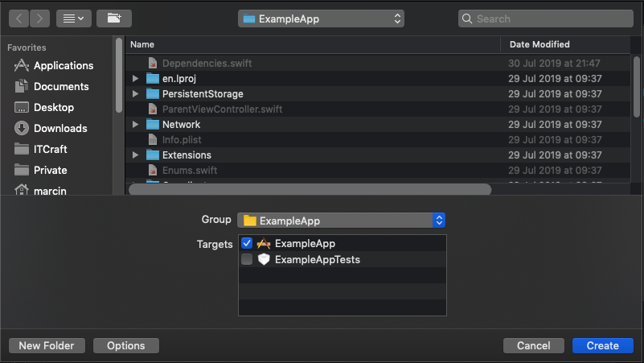Click the back navigation arrow
Viewport: 644px width, 363px height.
click(x=19, y=18)
